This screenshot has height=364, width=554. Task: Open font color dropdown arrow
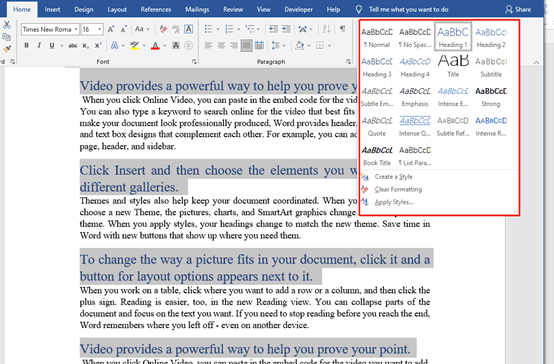click(164, 46)
